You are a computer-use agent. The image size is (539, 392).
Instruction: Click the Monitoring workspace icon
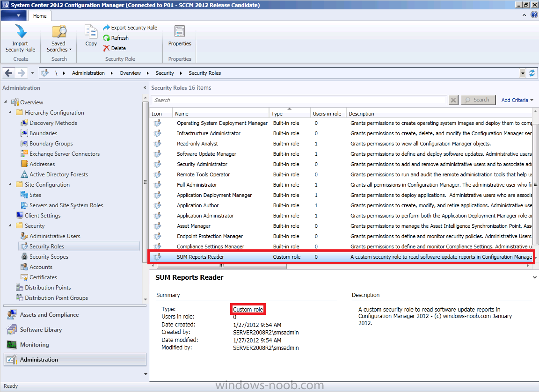coord(12,345)
